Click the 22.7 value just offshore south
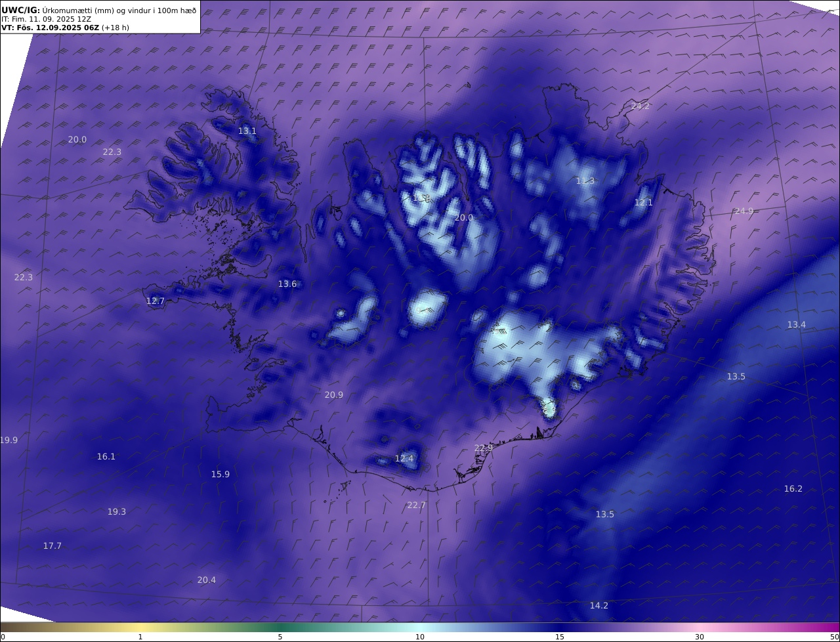 417,505
